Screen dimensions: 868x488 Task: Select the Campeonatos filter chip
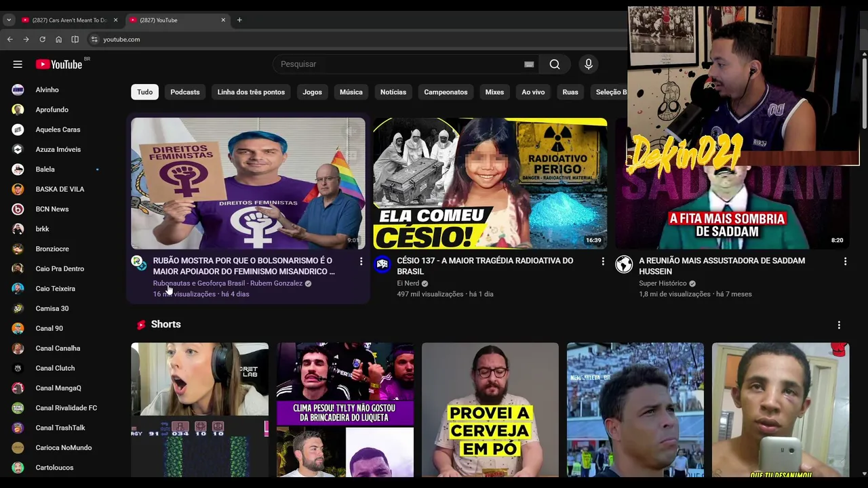(446, 92)
